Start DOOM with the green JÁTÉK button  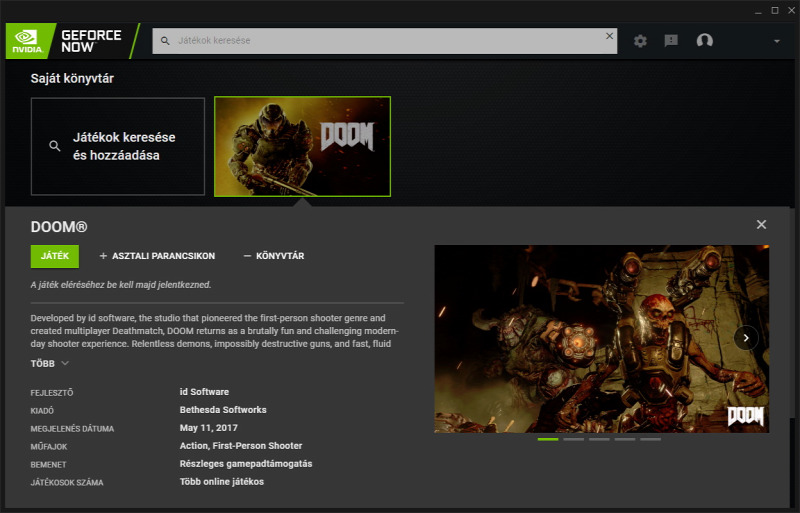pos(55,256)
